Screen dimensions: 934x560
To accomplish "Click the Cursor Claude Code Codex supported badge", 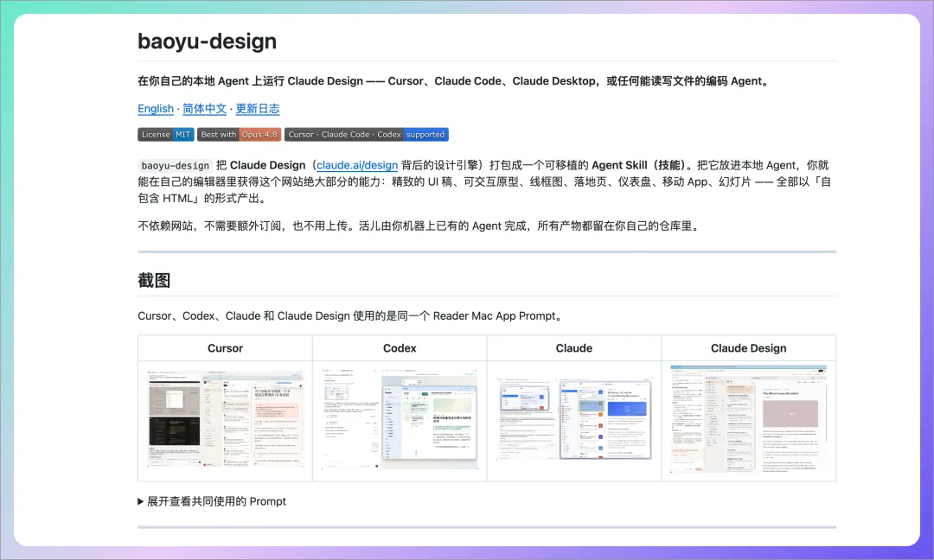I will click(367, 135).
